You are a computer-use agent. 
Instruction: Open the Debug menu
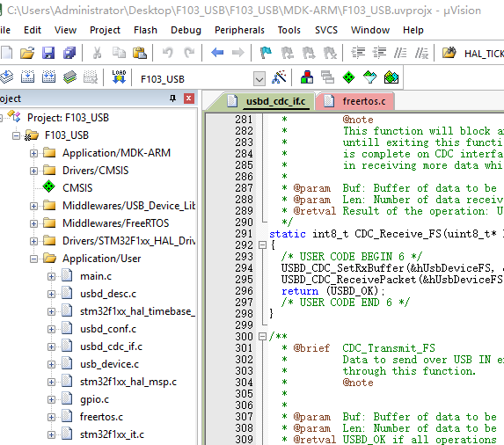click(x=186, y=30)
